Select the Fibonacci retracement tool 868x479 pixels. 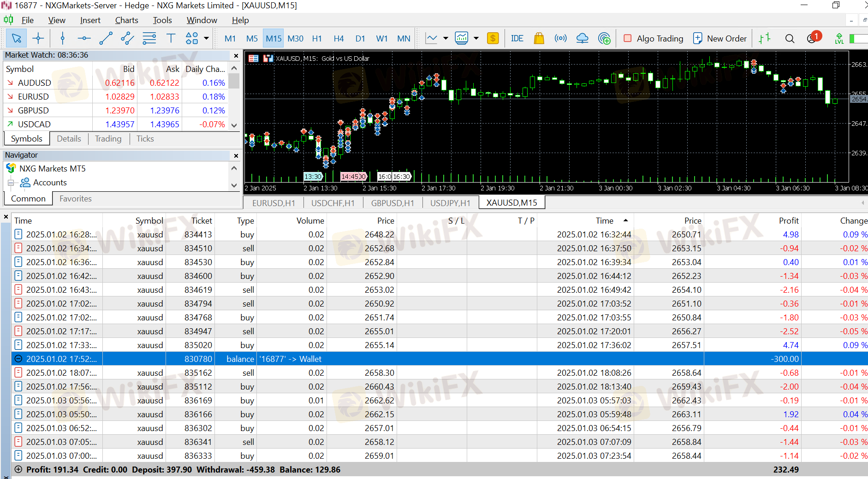click(149, 38)
